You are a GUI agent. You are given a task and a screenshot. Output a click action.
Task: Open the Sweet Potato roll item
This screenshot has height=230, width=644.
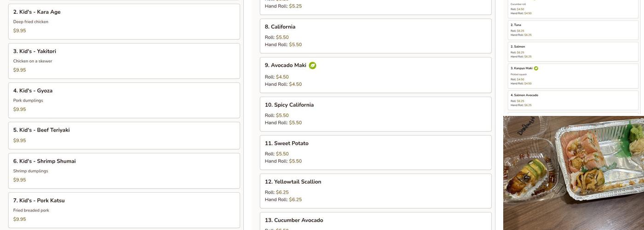pos(375,152)
